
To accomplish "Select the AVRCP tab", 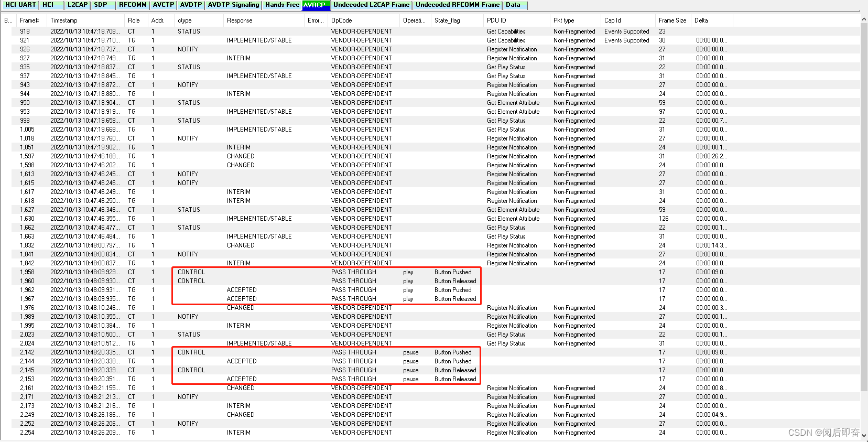I will (x=316, y=5).
